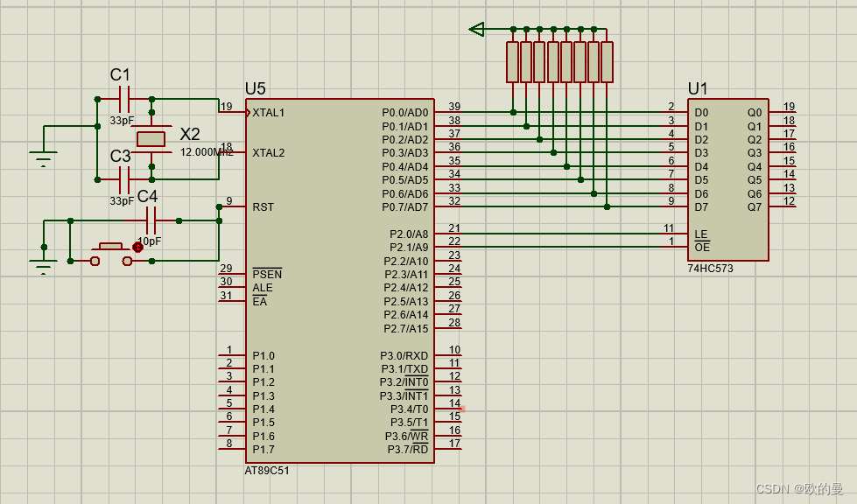Viewport: 857px width, 504px height.
Task: Click the crystal oscillator X2
Action: click(x=151, y=137)
